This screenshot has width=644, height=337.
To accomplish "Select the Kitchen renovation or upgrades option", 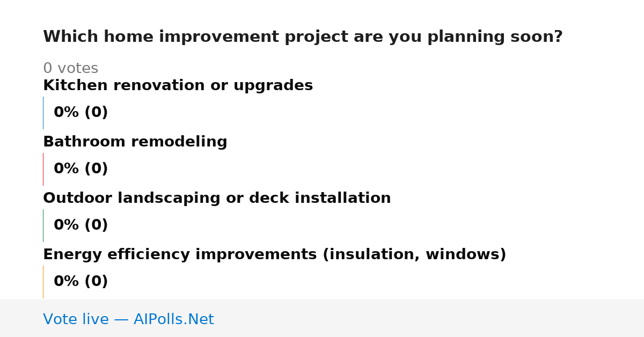I will tap(178, 86).
